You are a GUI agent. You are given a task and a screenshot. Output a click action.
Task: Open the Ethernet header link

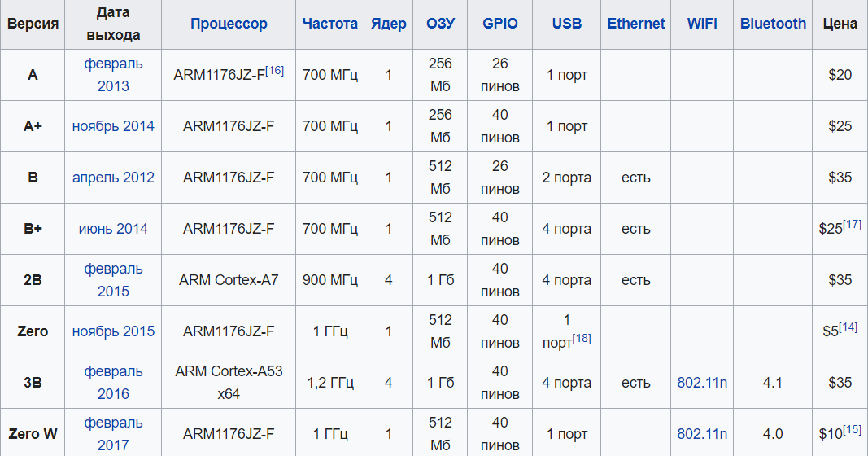point(635,24)
